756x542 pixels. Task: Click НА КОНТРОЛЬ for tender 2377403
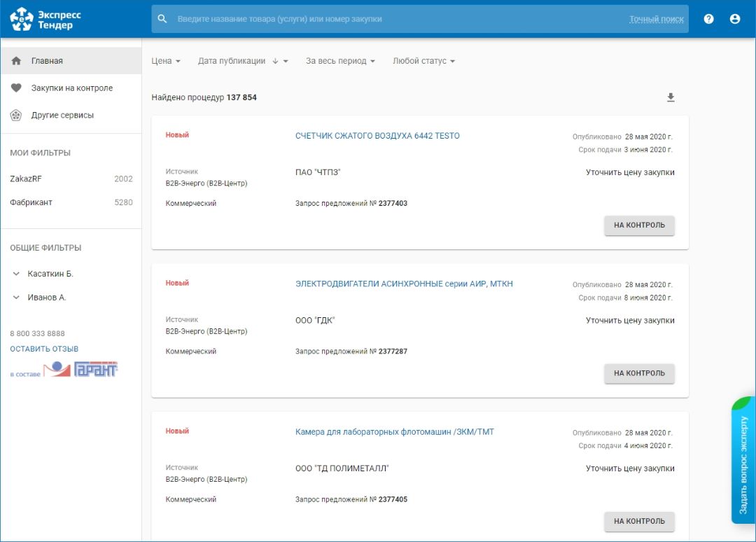(639, 225)
